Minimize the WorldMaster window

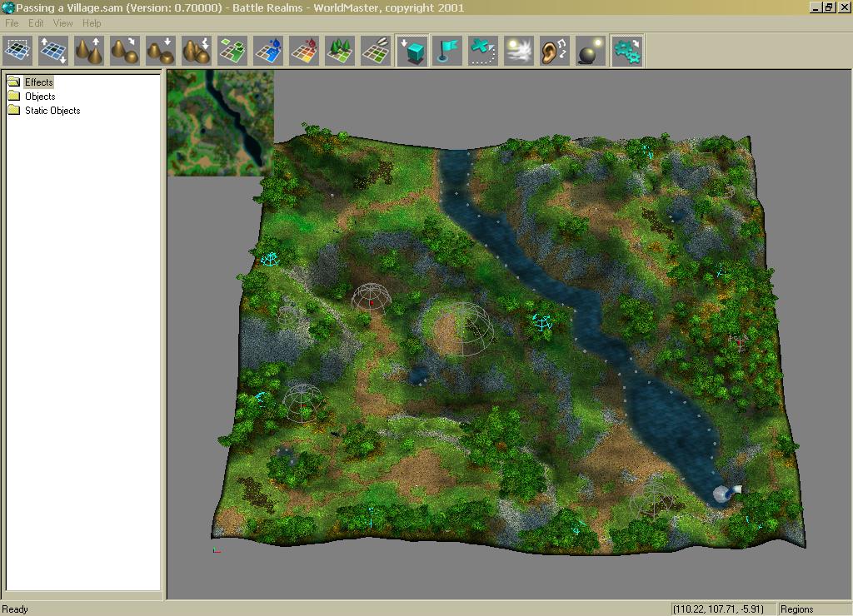[x=815, y=7]
